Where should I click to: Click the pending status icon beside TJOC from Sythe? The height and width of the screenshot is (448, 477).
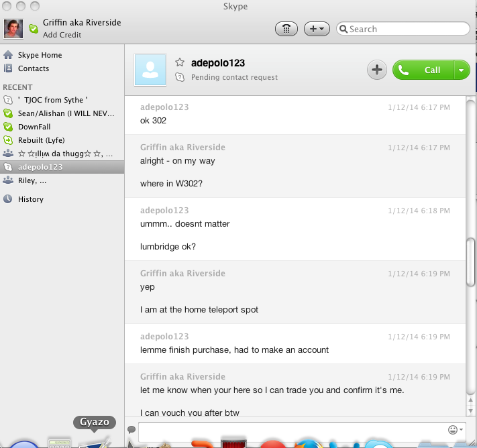(8, 100)
